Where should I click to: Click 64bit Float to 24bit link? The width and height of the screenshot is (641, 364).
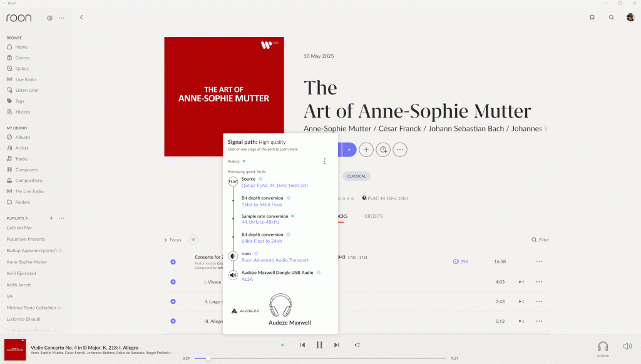coord(262,241)
